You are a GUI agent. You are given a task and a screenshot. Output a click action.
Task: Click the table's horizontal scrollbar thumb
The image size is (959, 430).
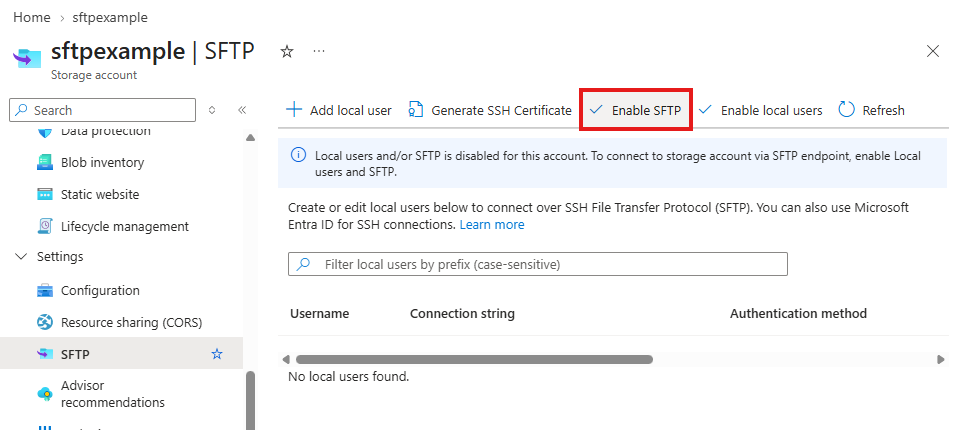click(474, 360)
